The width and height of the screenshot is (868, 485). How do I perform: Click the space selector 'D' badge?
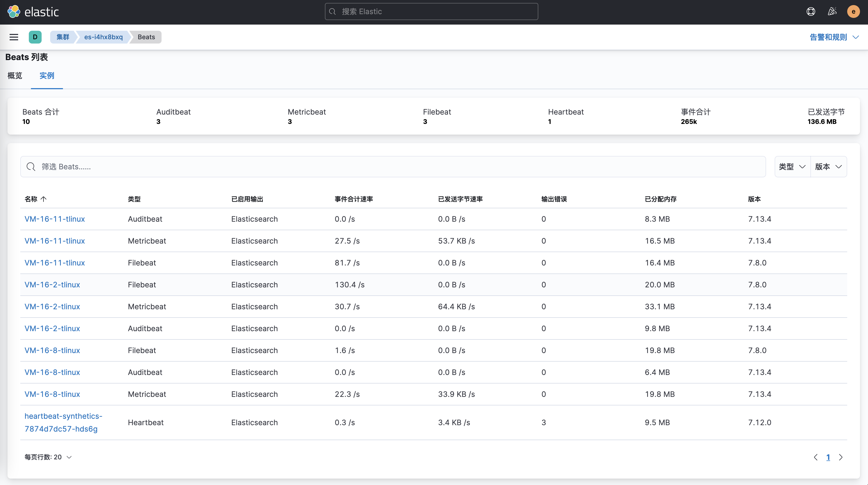(35, 37)
